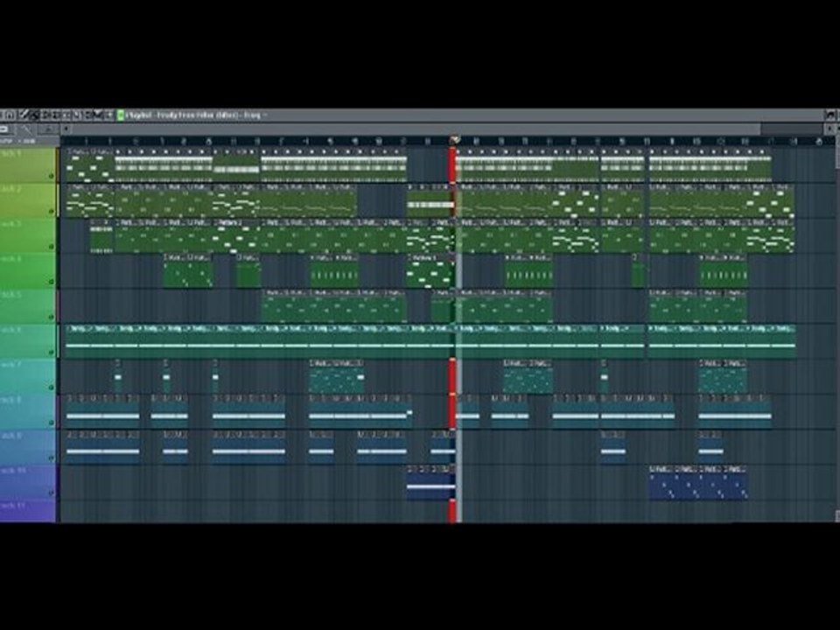Mute Track 6 via its green LED
The height and width of the screenshot is (630, 840).
(52, 352)
